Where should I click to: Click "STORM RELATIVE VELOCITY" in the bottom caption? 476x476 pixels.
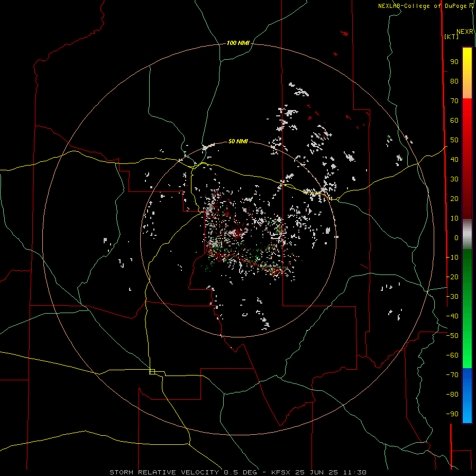pyautogui.click(x=164, y=472)
